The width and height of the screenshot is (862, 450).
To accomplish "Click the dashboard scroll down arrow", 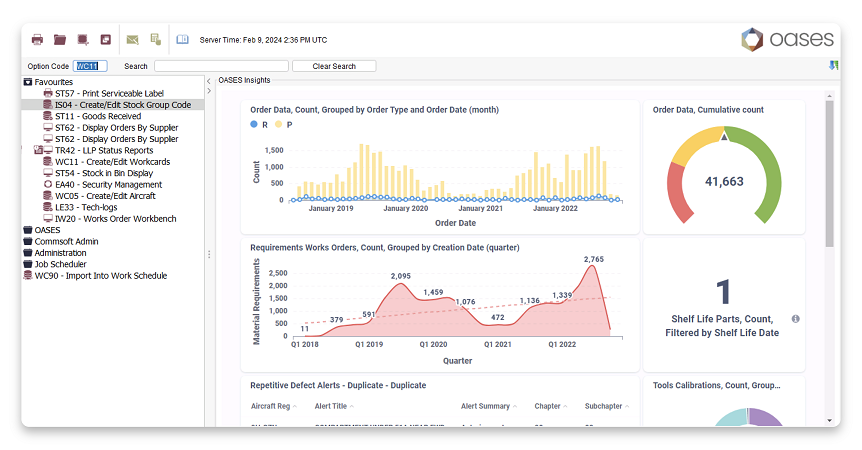I will click(x=830, y=421).
